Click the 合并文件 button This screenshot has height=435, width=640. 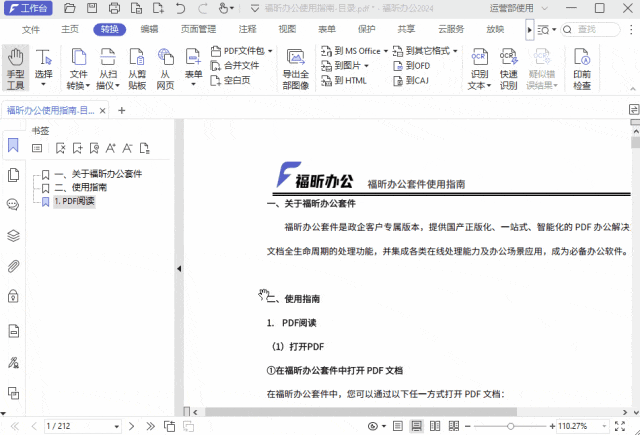tap(235, 65)
